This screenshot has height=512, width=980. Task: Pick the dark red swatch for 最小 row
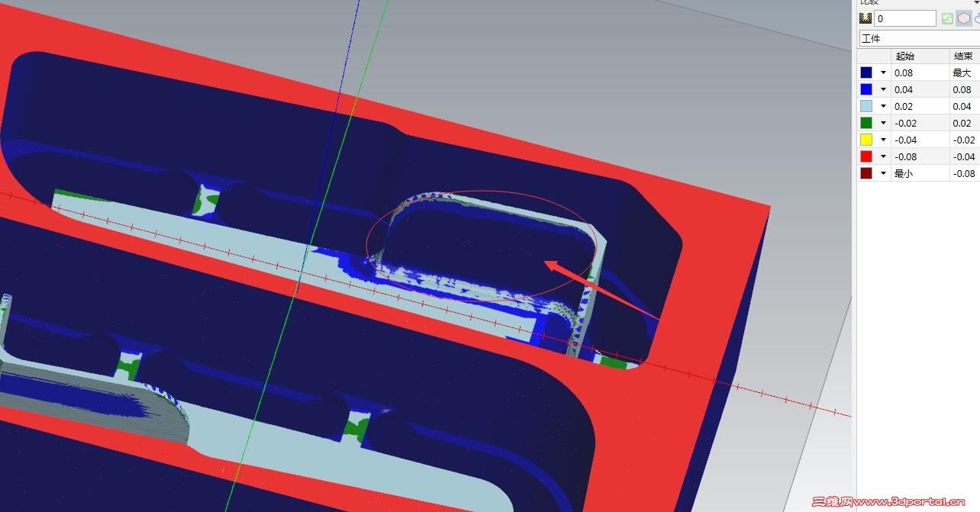[x=866, y=173]
